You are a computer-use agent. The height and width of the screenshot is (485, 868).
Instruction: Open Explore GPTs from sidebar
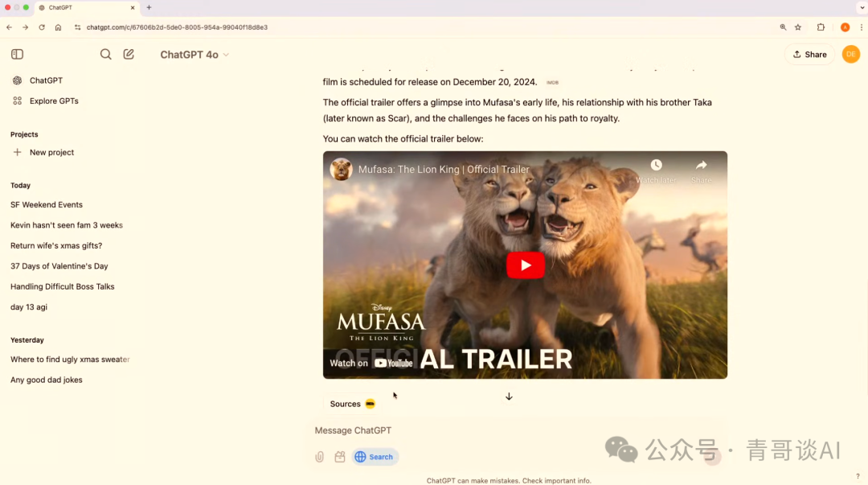pyautogui.click(x=54, y=101)
